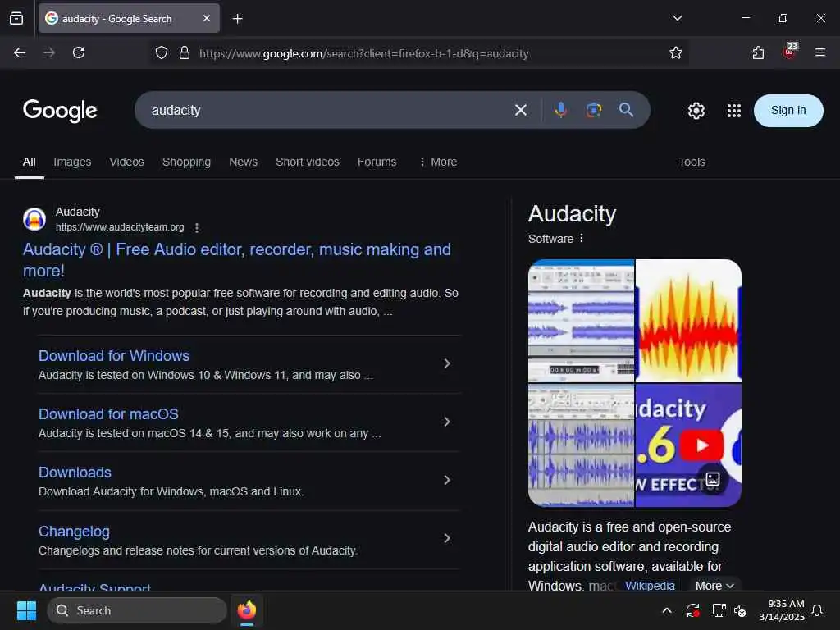The height and width of the screenshot is (630, 840).
Task: Start a voice search with the microphone icon
Action: [x=561, y=111]
